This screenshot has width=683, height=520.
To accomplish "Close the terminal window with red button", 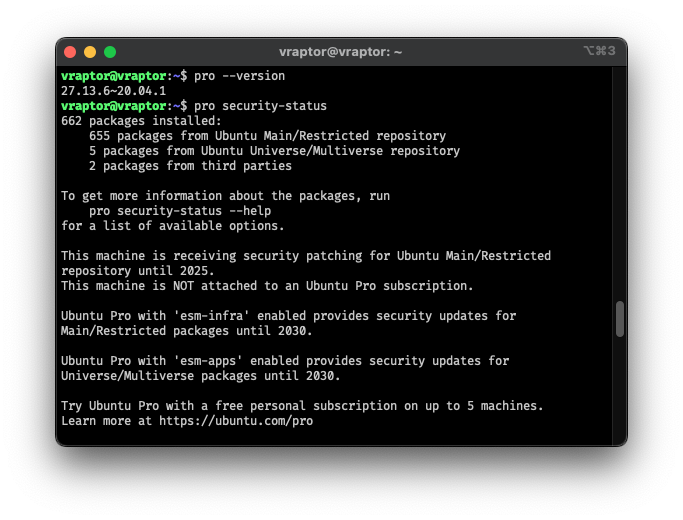I will click(70, 52).
